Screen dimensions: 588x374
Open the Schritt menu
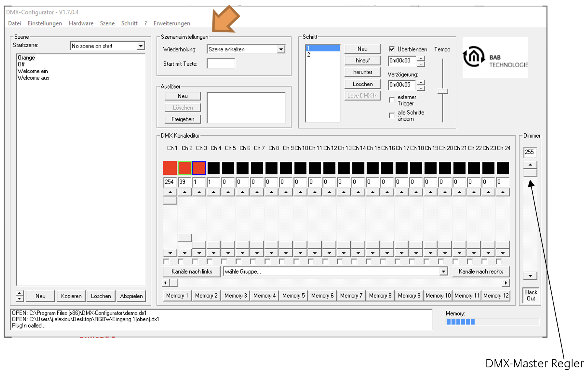click(129, 23)
